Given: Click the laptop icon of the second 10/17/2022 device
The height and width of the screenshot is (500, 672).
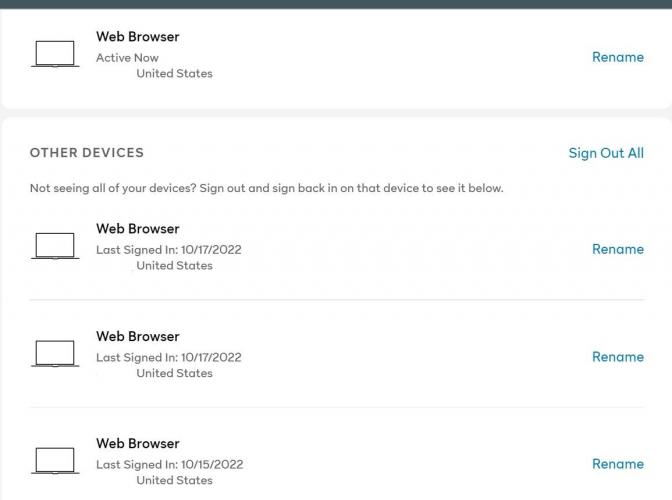Looking at the screenshot, I should click(x=55, y=353).
